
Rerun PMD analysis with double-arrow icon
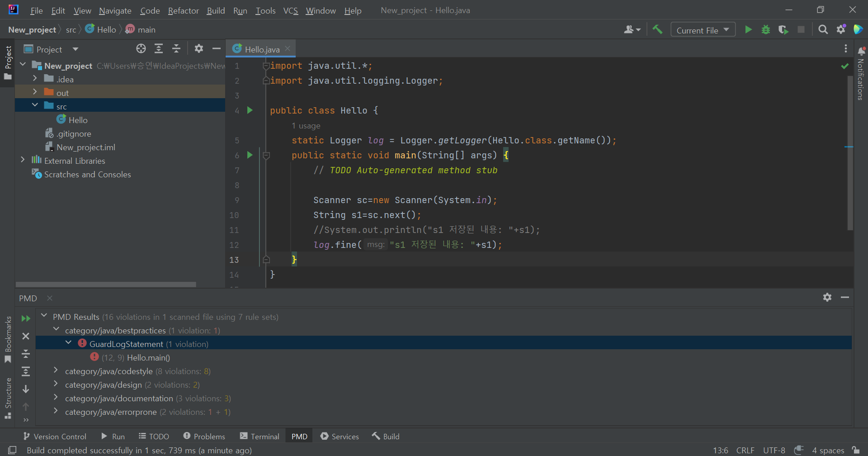tap(26, 318)
